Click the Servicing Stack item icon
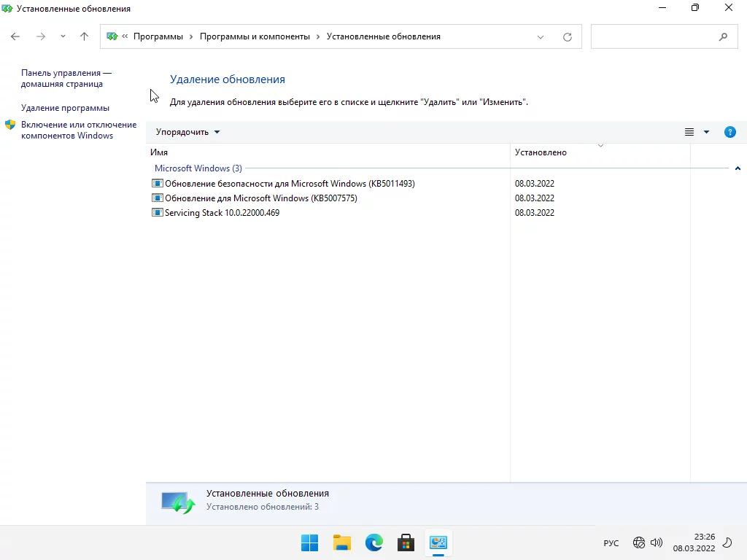This screenshot has height=560, width=747. [158, 213]
